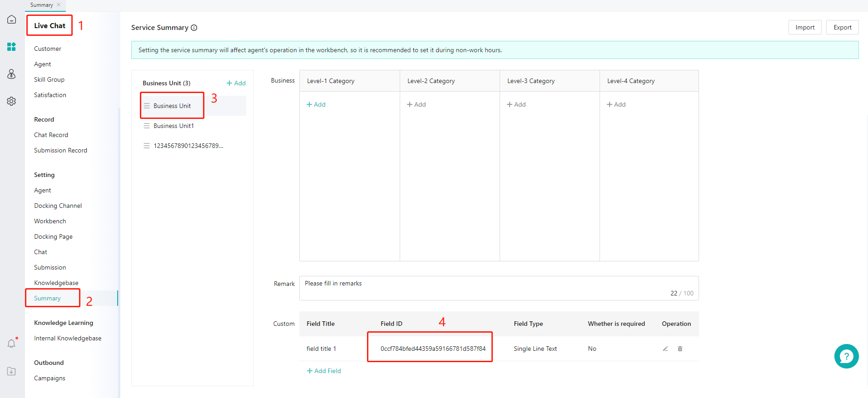Add a new Business Unit
The height and width of the screenshot is (398, 868).
tap(236, 83)
